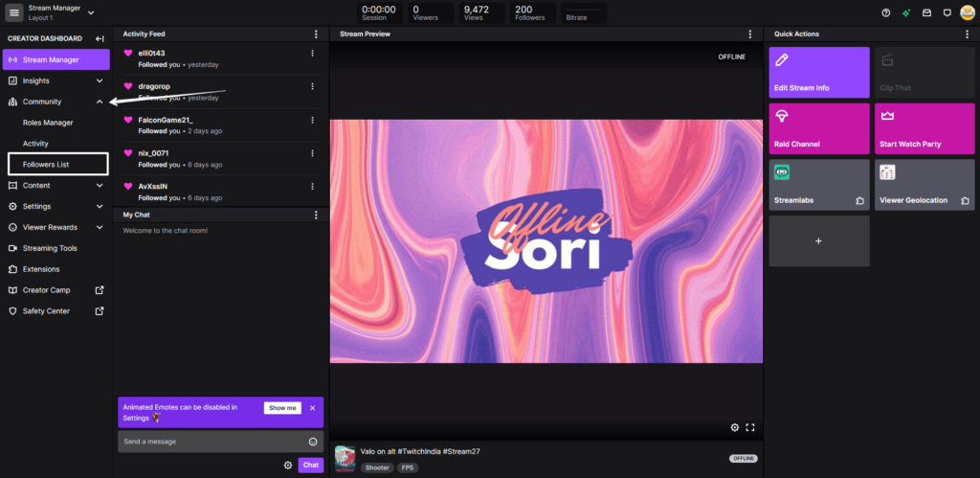Click the Show me button
Viewport: 980px width, 478px height.
282,408
